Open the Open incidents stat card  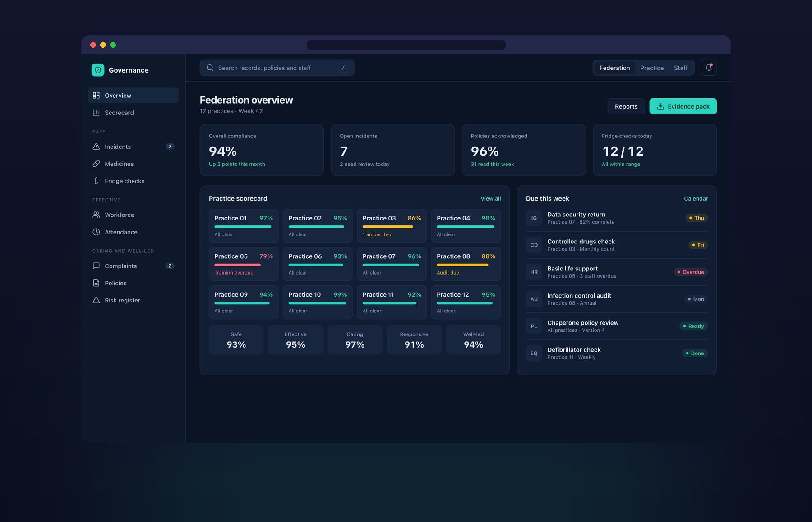pos(392,150)
